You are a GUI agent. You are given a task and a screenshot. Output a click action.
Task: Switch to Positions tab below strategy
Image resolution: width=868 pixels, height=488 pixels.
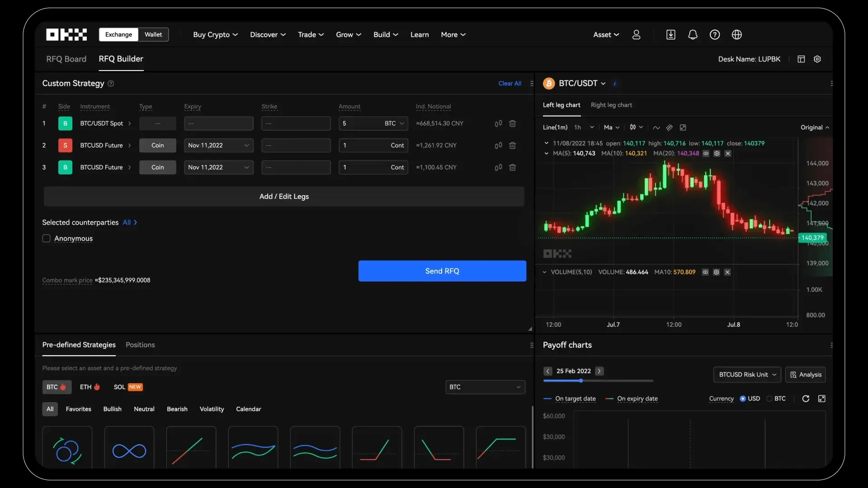click(x=140, y=344)
